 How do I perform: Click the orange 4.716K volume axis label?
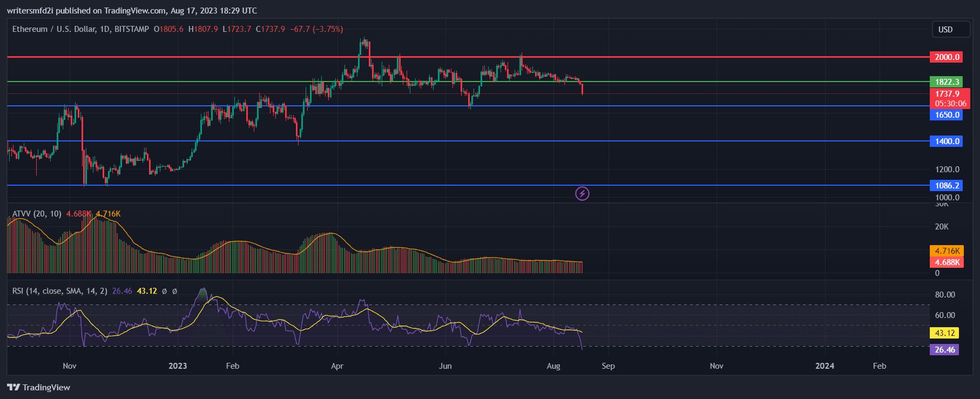(947, 251)
